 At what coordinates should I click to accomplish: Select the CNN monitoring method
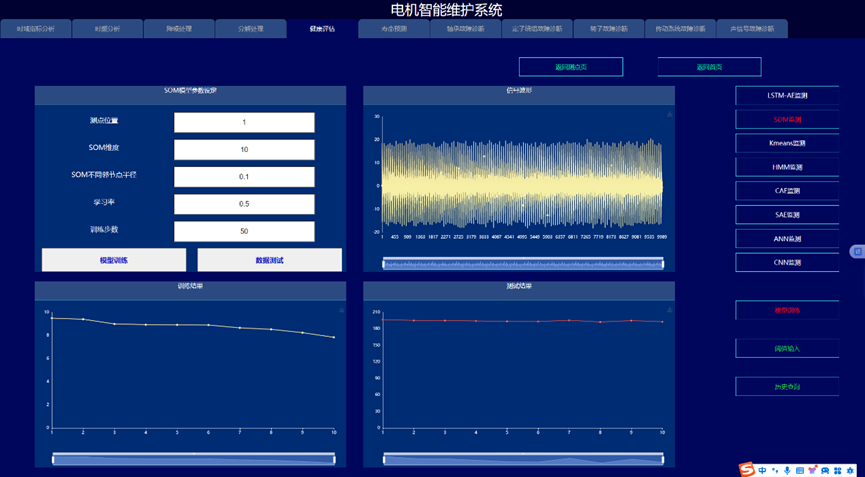click(x=787, y=263)
